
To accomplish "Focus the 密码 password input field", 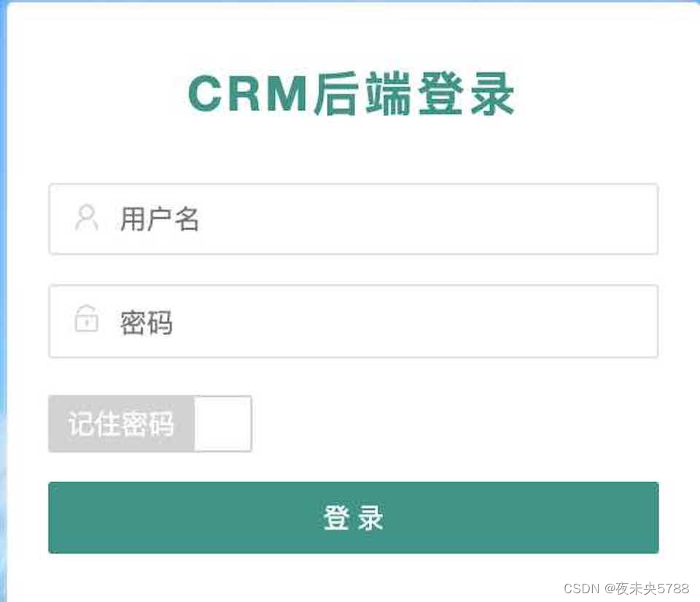I will click(353, 321).
